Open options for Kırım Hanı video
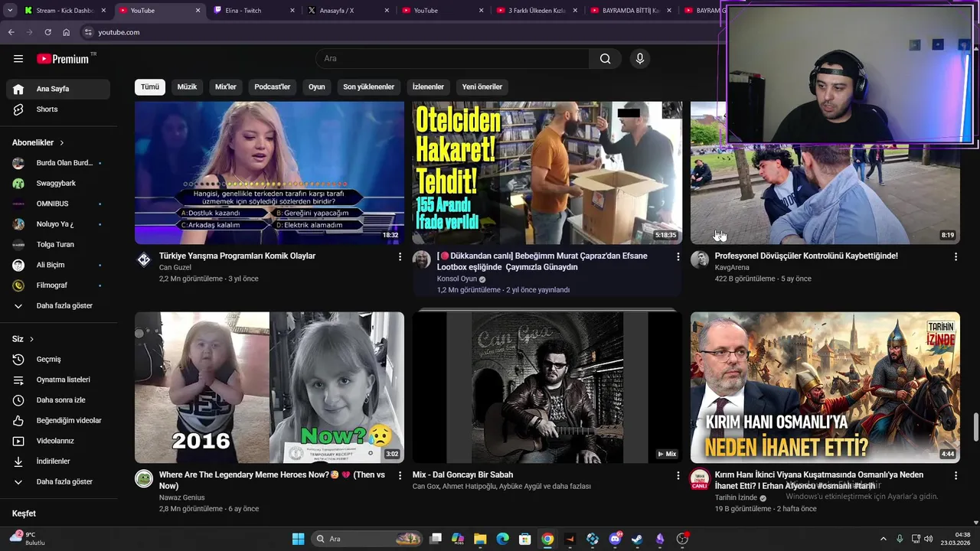This screenshot has width=980, height=551. point(955,476)
